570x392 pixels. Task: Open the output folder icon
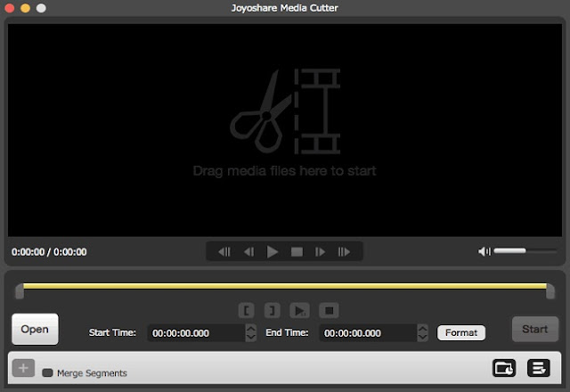504,368
